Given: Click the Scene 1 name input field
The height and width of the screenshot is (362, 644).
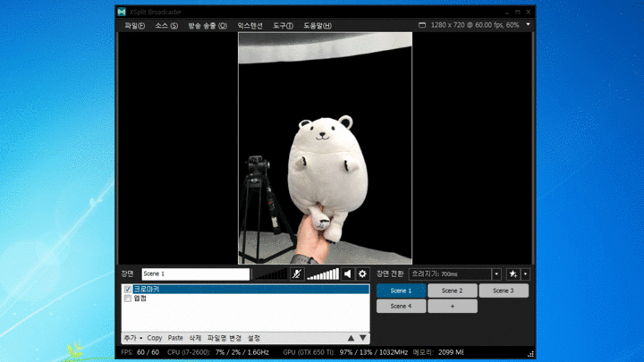Looking at the screenshot, I should [196, 274].
